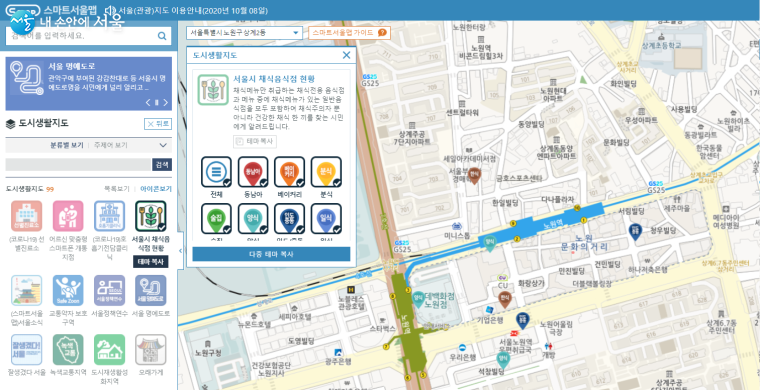The image size is (760, 391).
Task: Select the 잘생겼다 서울 theme icon
Action: tap(27, 349)
